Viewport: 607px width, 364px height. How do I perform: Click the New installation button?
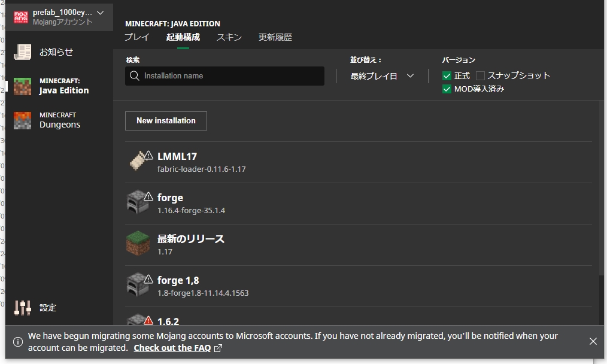click(x=166, y=120)
